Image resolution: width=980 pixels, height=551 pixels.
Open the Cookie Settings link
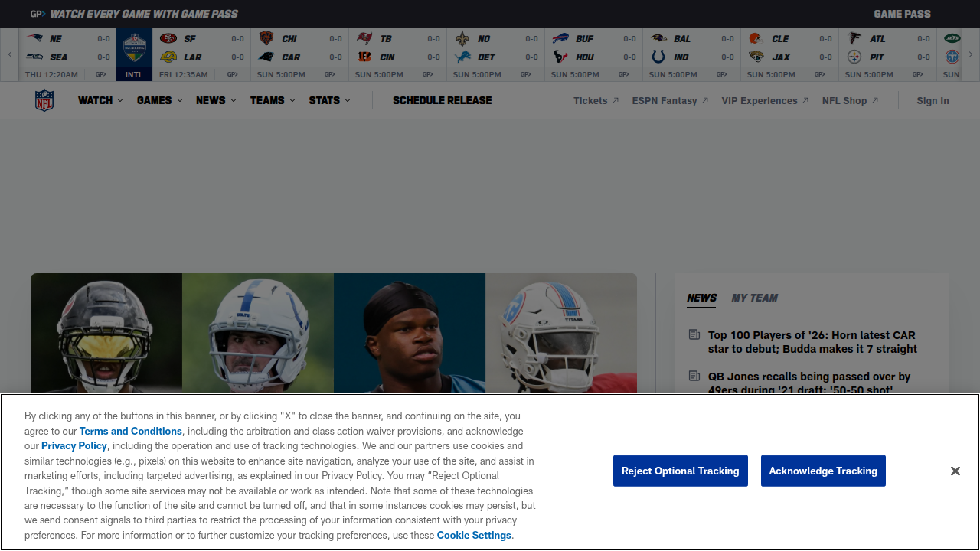[x=474, y=536]
